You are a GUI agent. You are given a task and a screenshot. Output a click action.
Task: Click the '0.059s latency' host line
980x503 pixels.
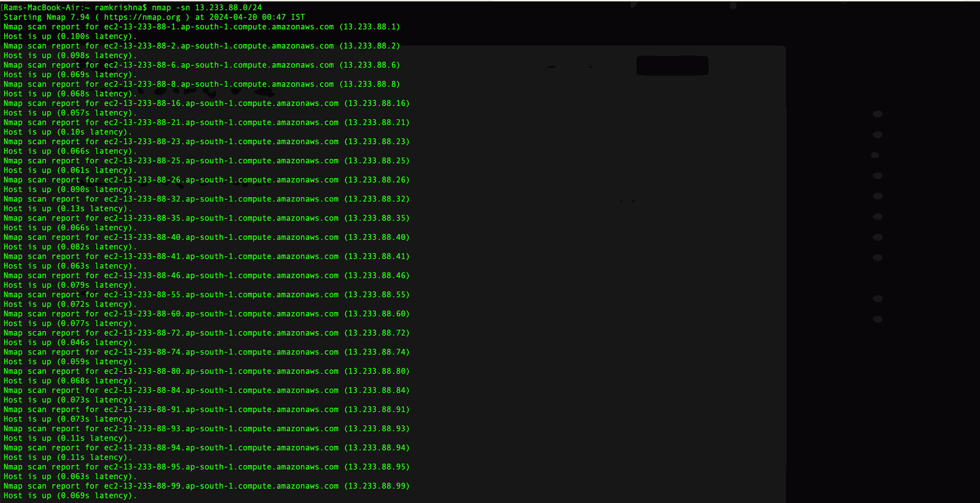pyautogui.click(x=70, y=362)
